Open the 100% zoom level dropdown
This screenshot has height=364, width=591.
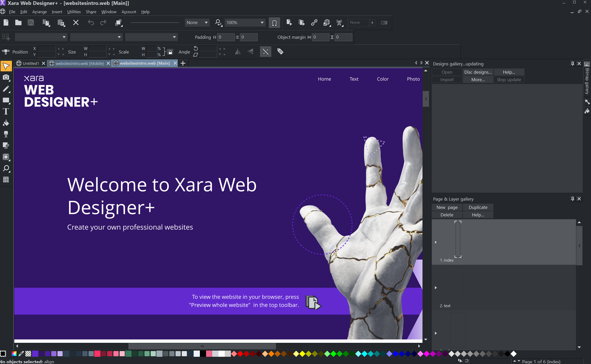245,22
